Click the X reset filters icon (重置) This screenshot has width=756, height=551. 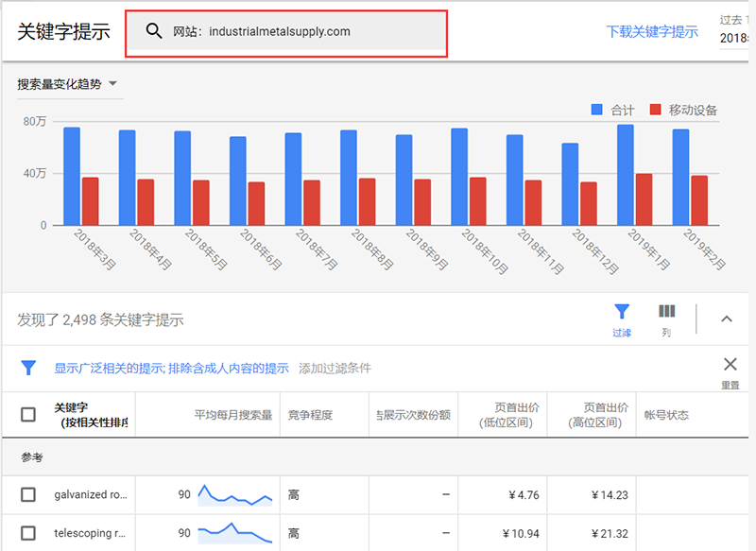tap(730, 365)
